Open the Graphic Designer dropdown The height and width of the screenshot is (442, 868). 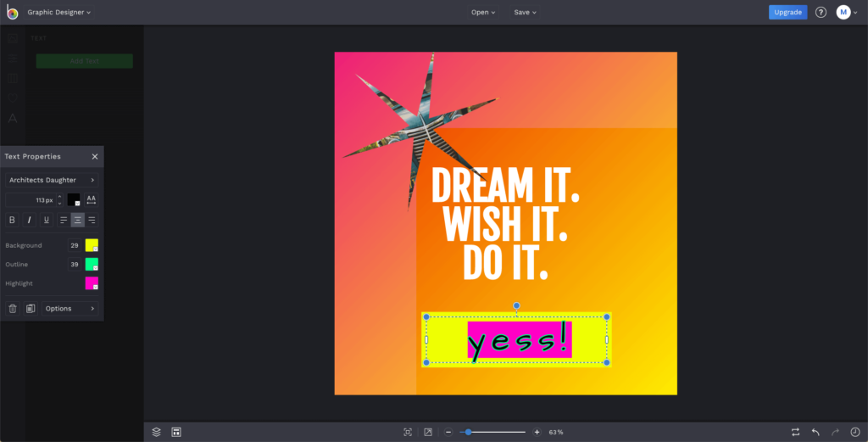click(x=59, y=13)
